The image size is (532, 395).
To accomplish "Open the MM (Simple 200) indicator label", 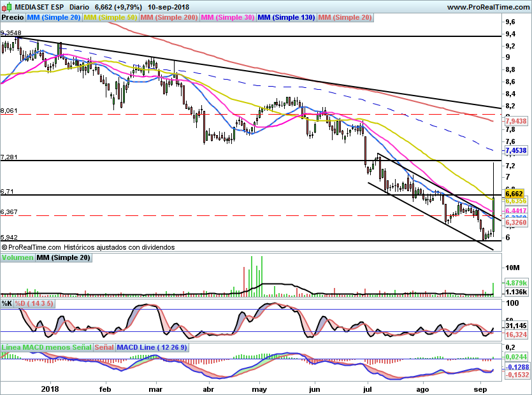I will (169, 17).
